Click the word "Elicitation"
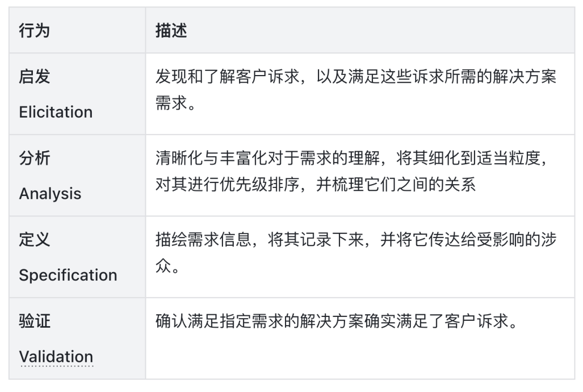Screen dimensions: 583x392 56,112
